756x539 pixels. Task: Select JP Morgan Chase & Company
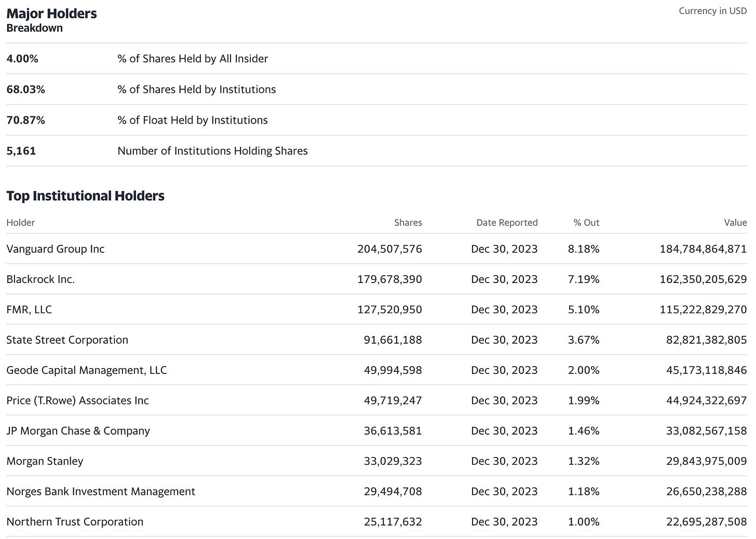(x=78, y=431)
